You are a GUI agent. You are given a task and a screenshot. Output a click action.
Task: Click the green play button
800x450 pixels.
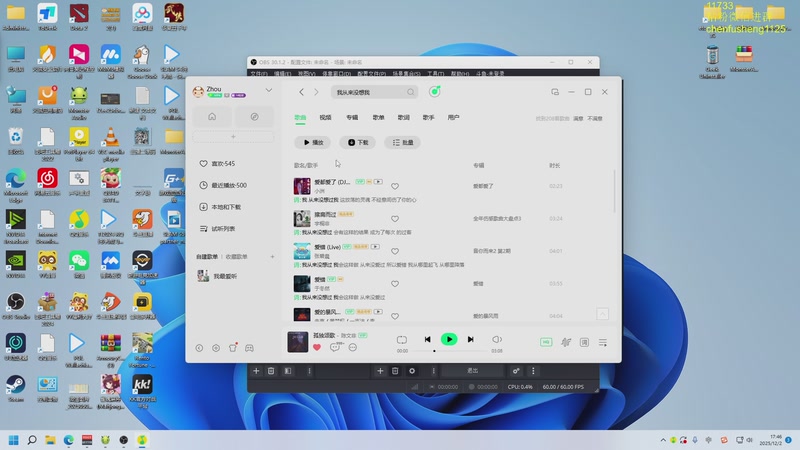[x=449, y=339]
